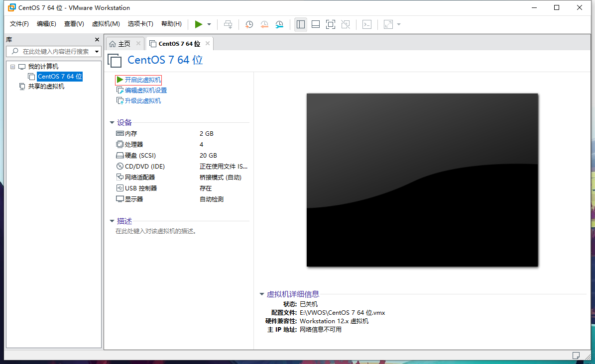
Task: Click the Unity mode toolbar icon
Action: [x=346, y=24]
